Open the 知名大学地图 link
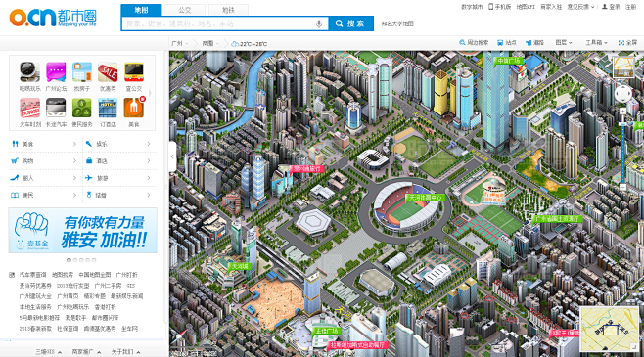 pos(397,23)
